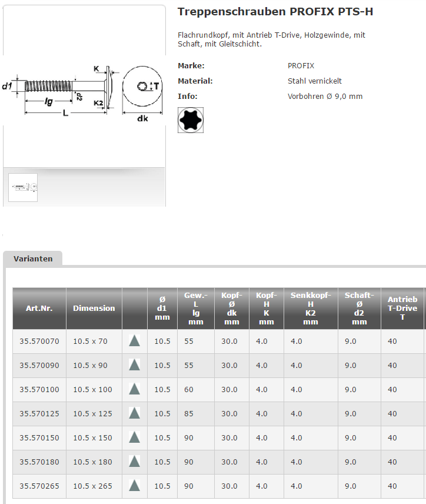The width and height of the screenshot is (426, 504).
Task: Click article number 35.570070
Action: (39, 341)
